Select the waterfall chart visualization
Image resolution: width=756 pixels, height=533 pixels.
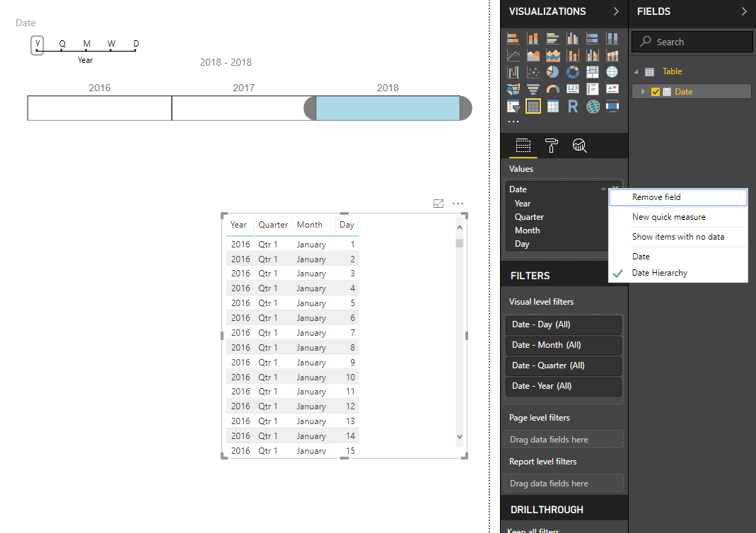(513, 72)
